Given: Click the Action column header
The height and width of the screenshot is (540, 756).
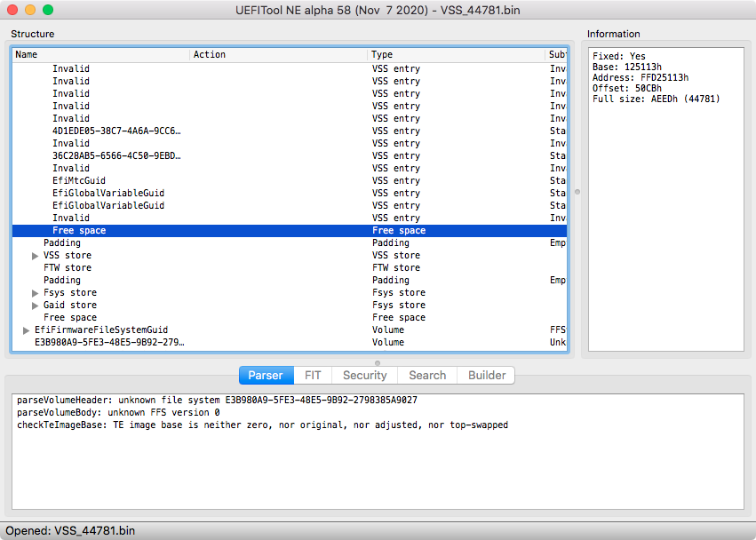Looking at the screenshot, I should click(278, 54).
